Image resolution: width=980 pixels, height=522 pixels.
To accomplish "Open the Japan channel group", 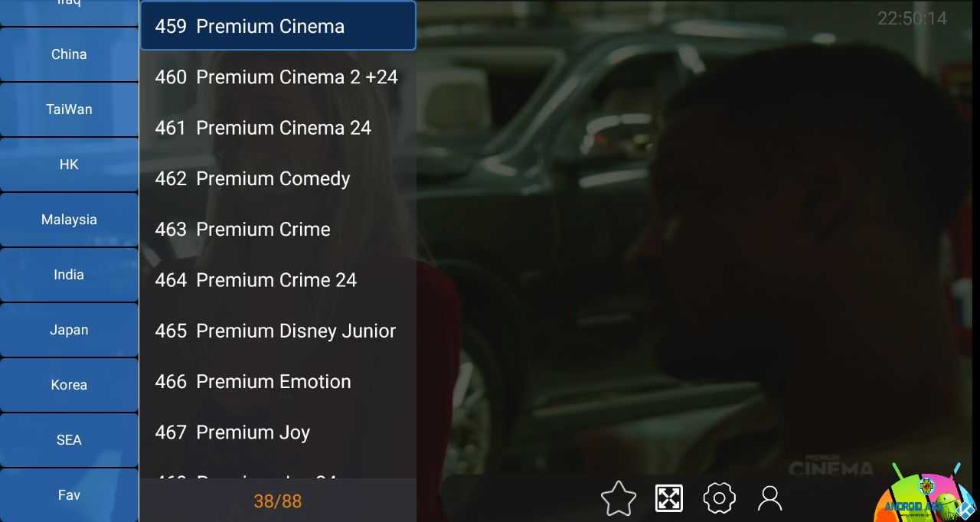I will (x=69, y=330).
